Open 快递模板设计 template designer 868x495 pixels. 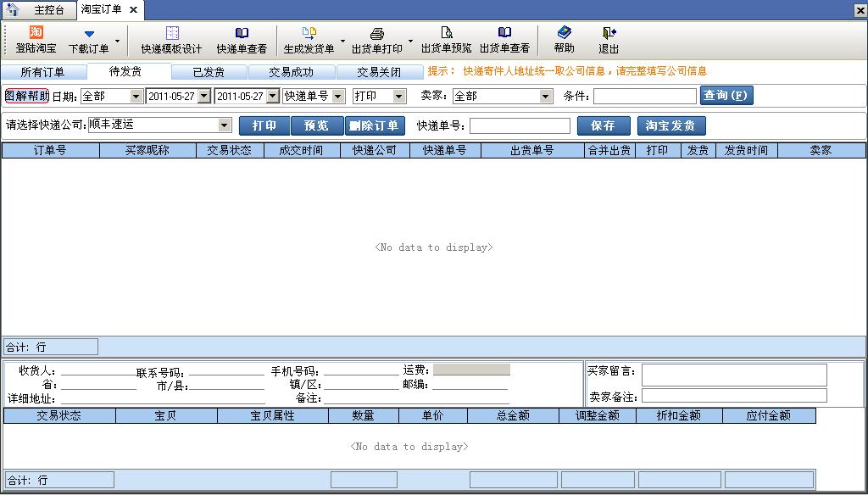(172, 33)
